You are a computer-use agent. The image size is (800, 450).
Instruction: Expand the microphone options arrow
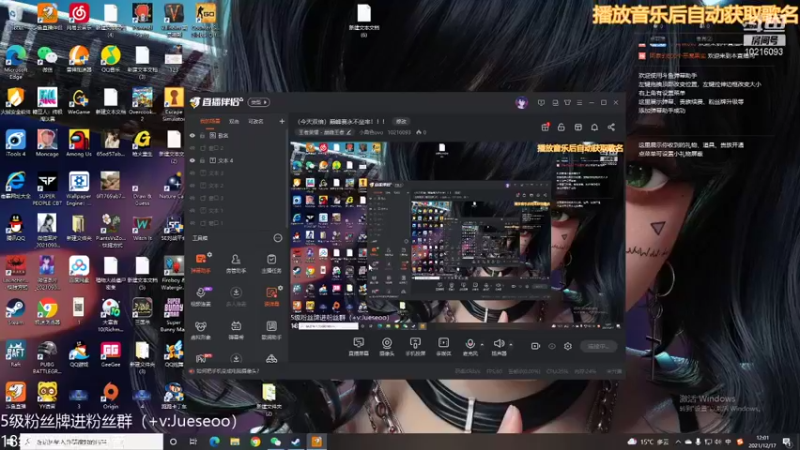(x=482, y=344)
